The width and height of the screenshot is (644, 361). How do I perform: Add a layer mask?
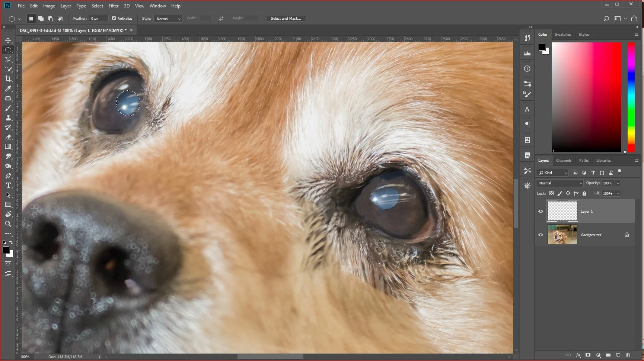[x=588, y=355]
